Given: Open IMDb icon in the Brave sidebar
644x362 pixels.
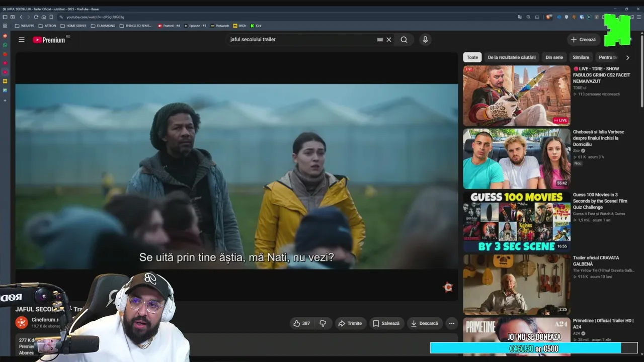Looking at the screenshot, I should click(5, 81).
